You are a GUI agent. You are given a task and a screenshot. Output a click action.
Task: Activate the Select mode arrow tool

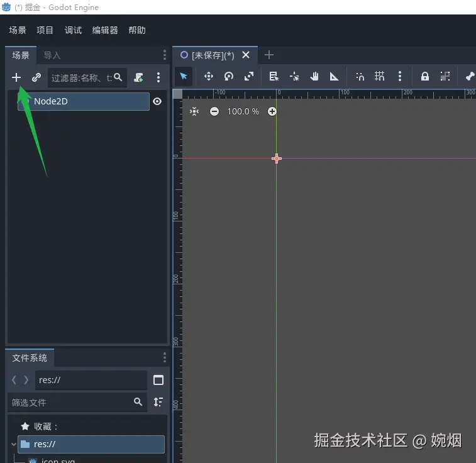tap(184, 76)
